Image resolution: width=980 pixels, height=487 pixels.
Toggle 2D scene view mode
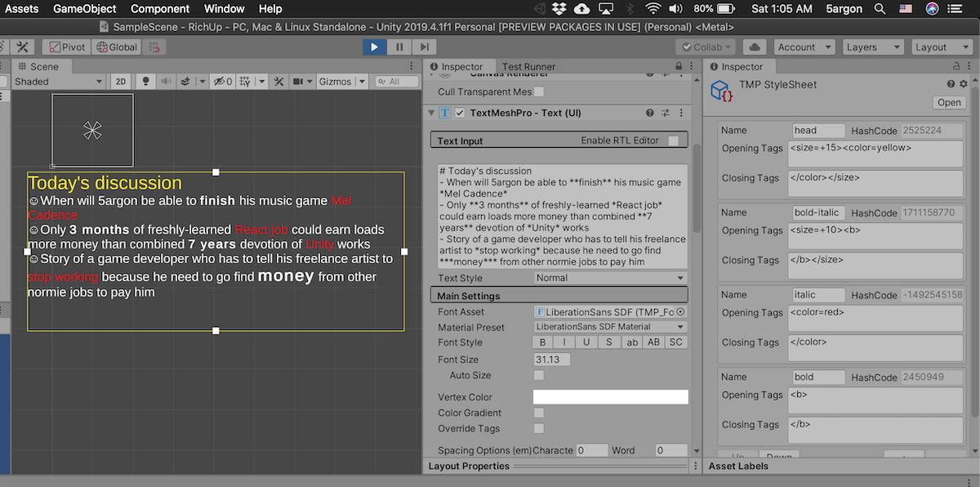click(120, 82)
